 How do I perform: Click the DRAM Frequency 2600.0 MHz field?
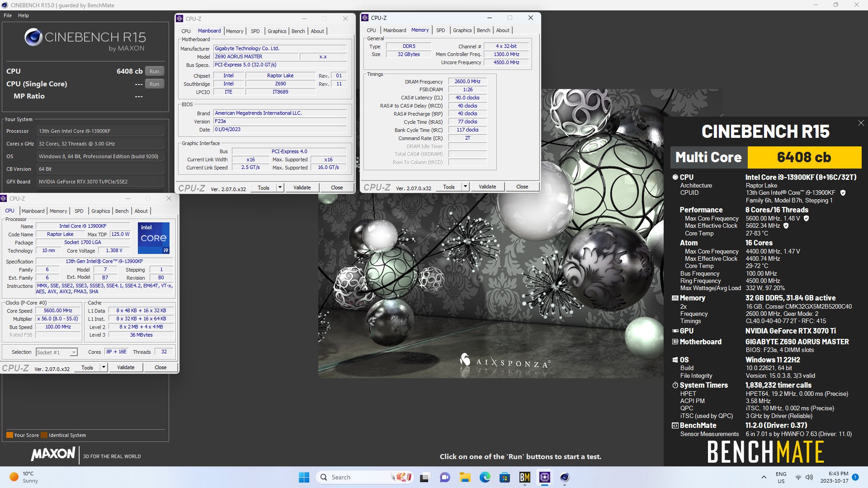click(467, 82)
